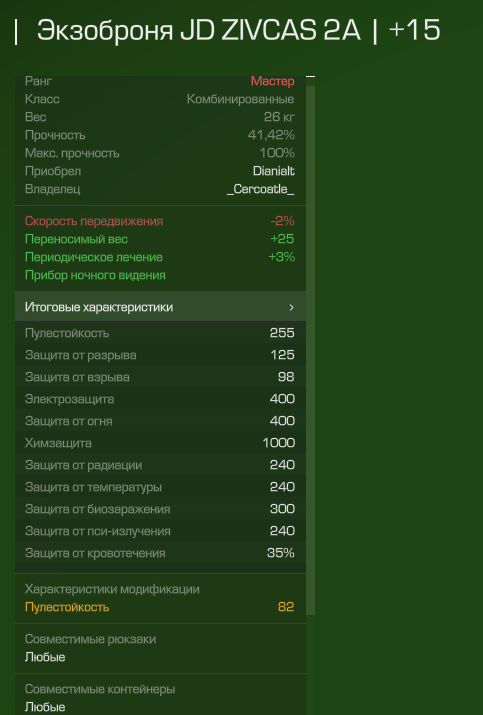Click the Мастер rank value
483x715 pixels.
point(273,81)
